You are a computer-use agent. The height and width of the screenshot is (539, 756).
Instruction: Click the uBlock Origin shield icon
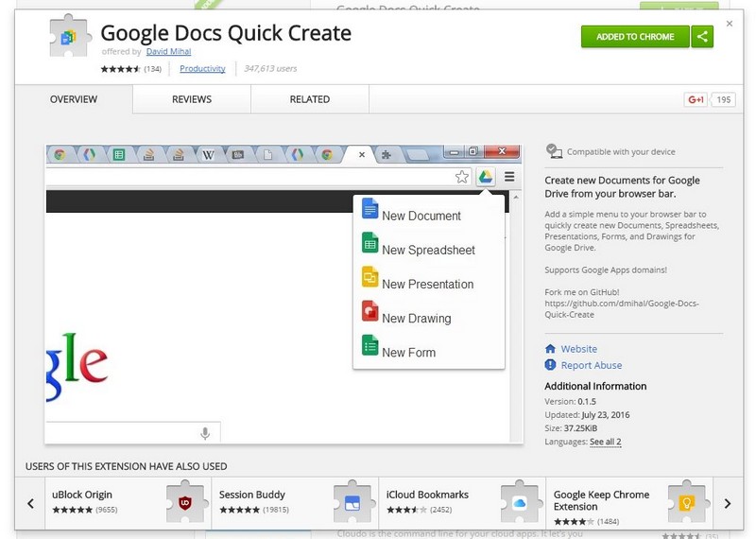pos(185,503)
